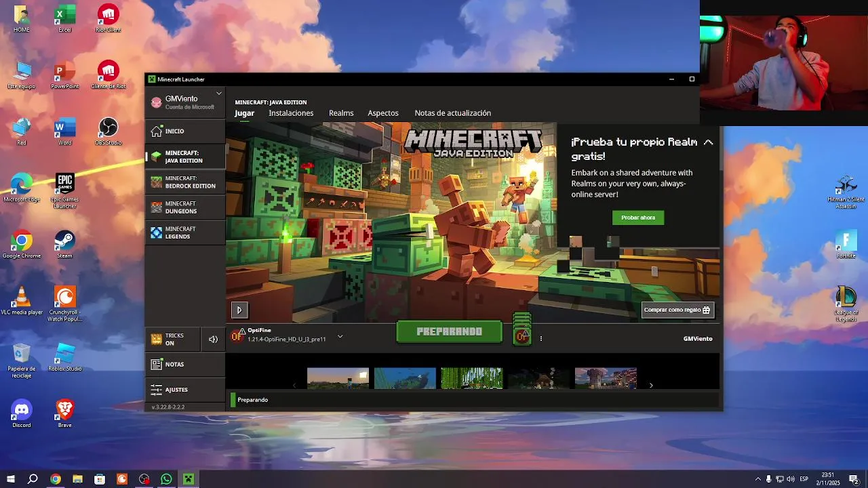Show previous screenshots in carousel
The image size is (868, 488).
294,385
